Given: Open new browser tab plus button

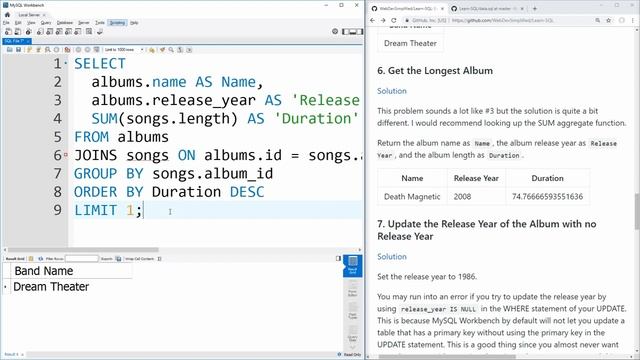Looking at the screenshot, I should [x=535, y=9].
